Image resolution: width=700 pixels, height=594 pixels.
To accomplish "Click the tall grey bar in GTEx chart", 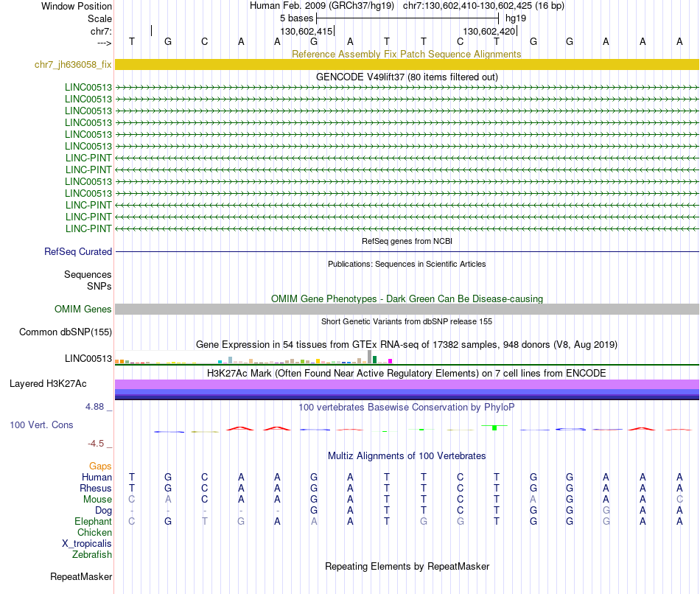I will [x=369, y=357].
